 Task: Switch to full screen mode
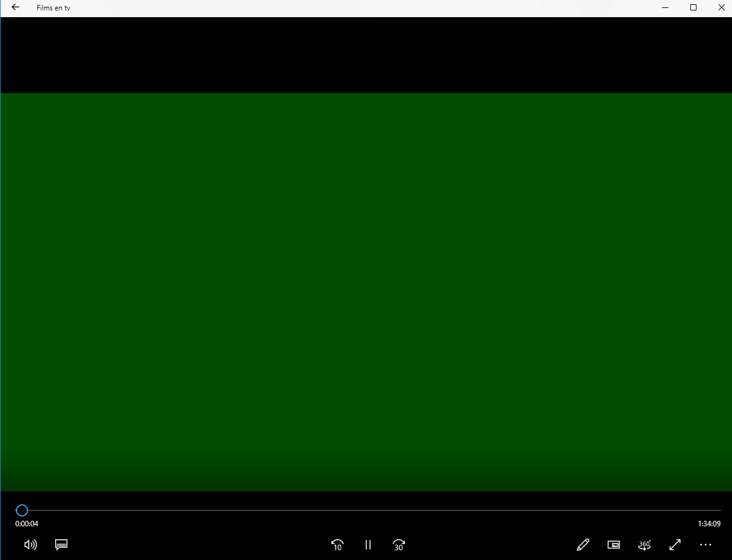pos(675,545)
